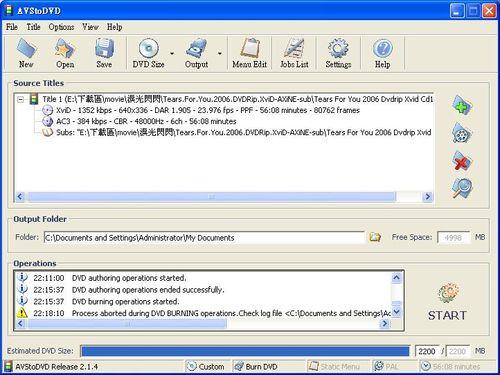The image size is (500, 375).
Task: Select the Subs subtitle row
Action: coord(244,132)
